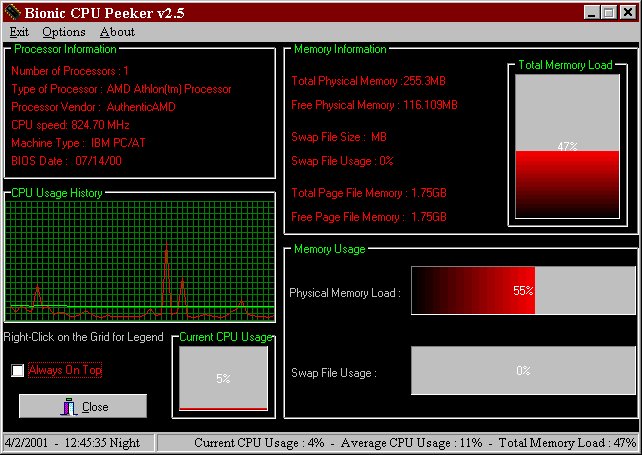Click the 'Processor Information' group label
The width and height of the screenshot is (642, 455).
(65, 49)
